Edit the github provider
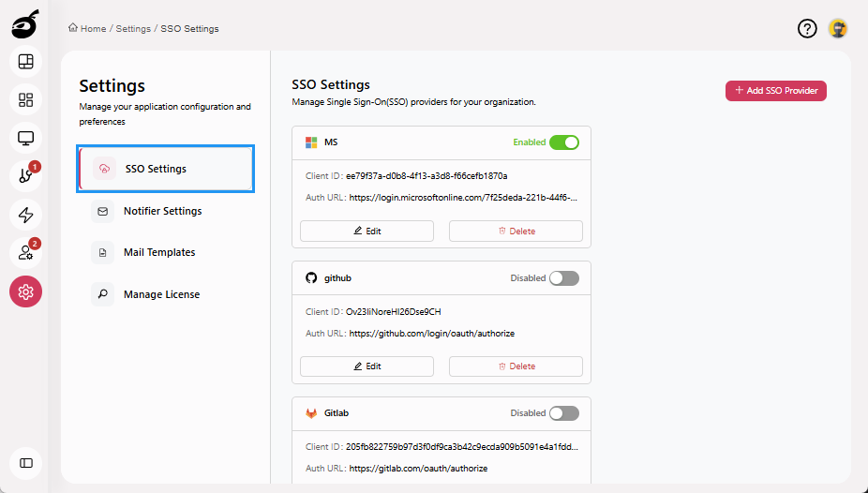Viewport: 868px width, 493px height. point(367,366)
